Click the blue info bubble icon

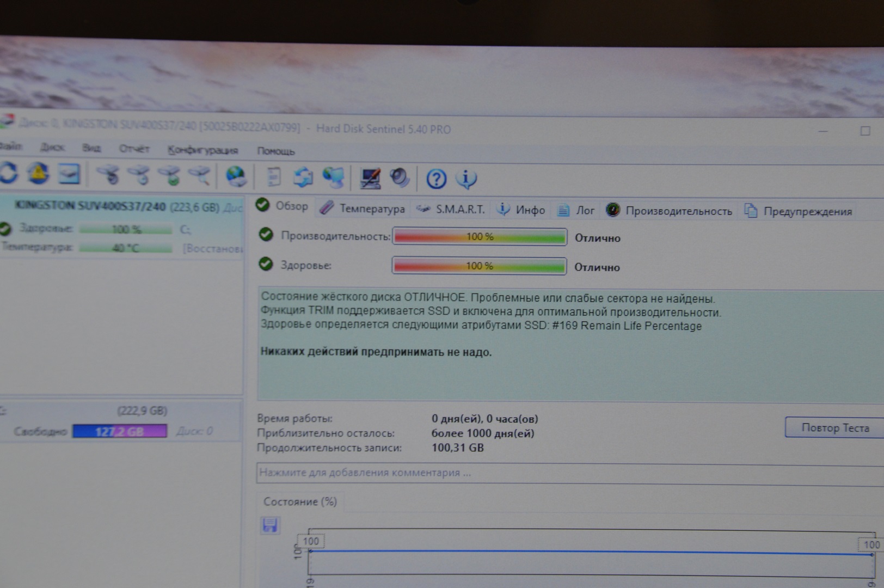466,179
